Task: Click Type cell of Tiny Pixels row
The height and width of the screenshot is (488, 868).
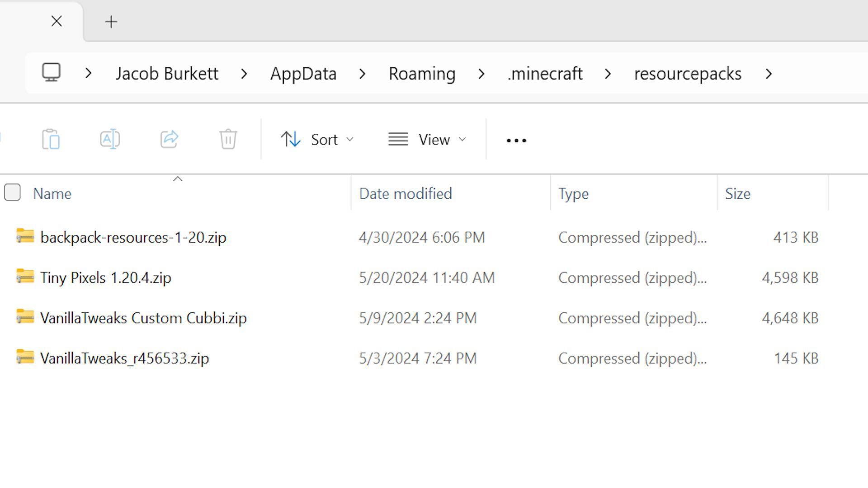Action: click(632, 277)
